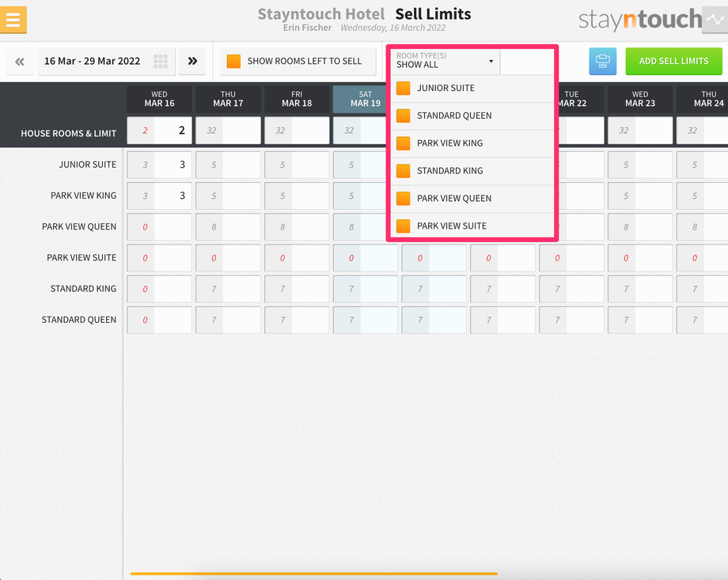Click the stayntouch logo
Image resolution: width=728 pixels, height=580 pixels.
click(x=640, y=20)
